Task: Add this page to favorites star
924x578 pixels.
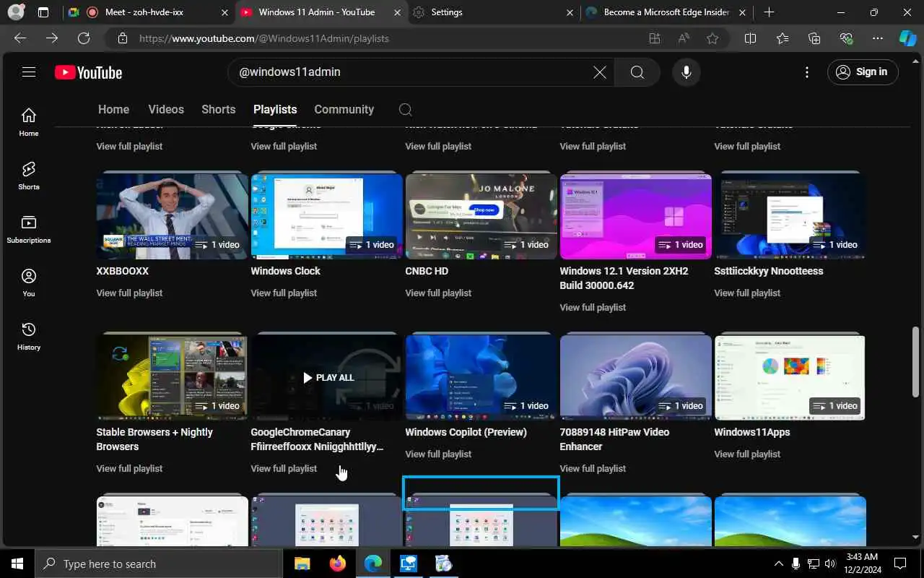Action: 712,38
